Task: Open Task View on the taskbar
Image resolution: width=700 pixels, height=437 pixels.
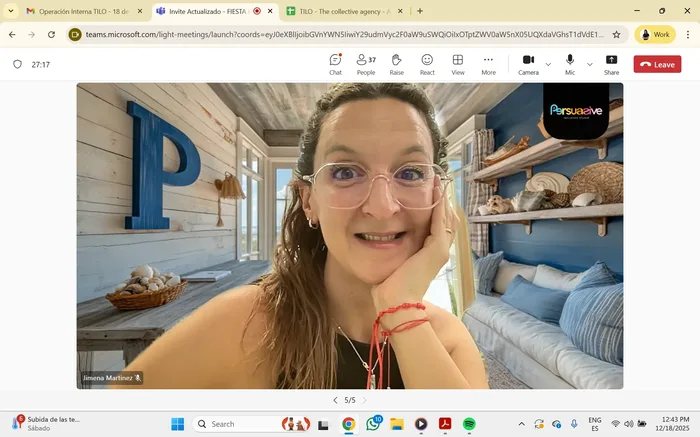Action: pos(323,425)
